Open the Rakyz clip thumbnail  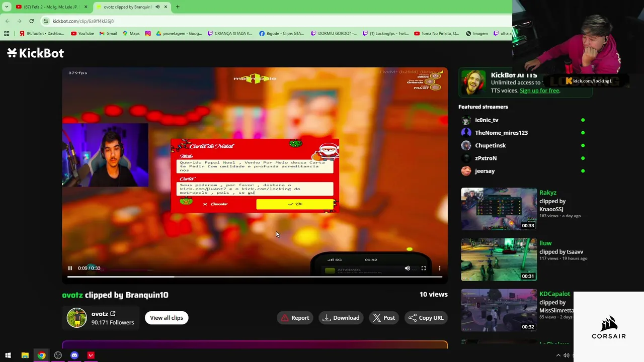[x=499, y=209]
